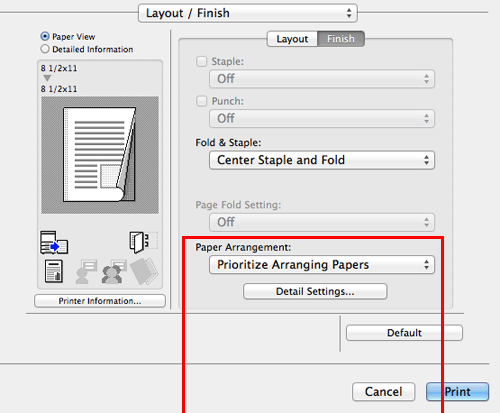Switch to the Finish tab
Viewport: 500px width, 413px height.
(341, 39)
